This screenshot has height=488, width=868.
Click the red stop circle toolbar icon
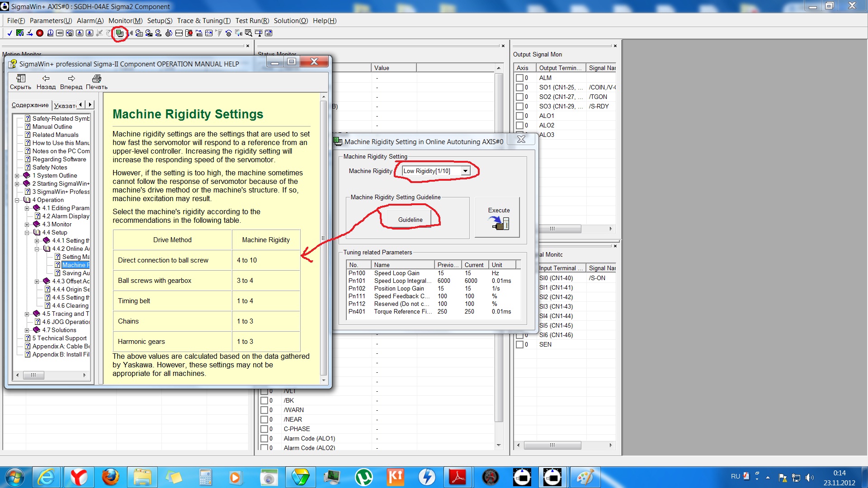(x=40, y=33)
